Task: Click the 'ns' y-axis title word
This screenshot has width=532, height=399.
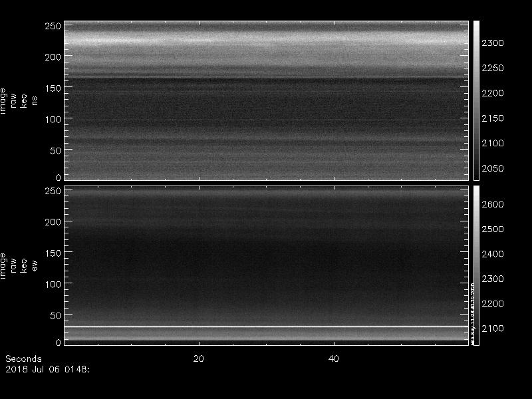Action: [35, 100]
